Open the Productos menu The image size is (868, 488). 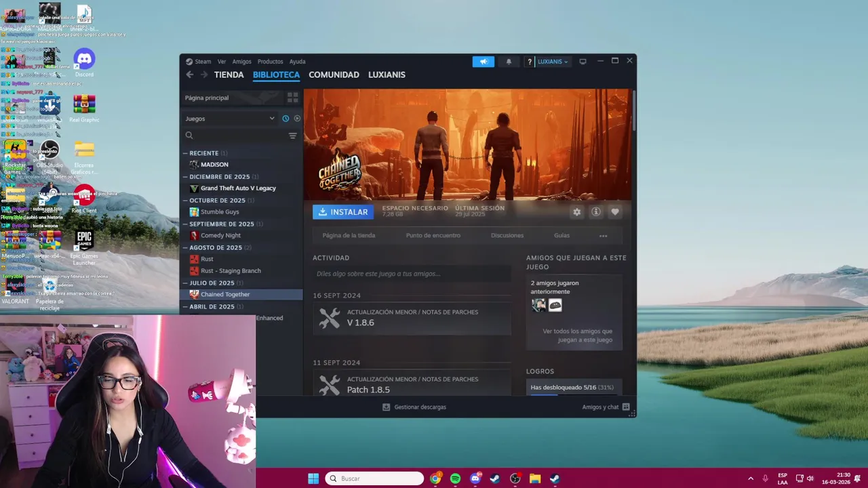pos(270,62)
